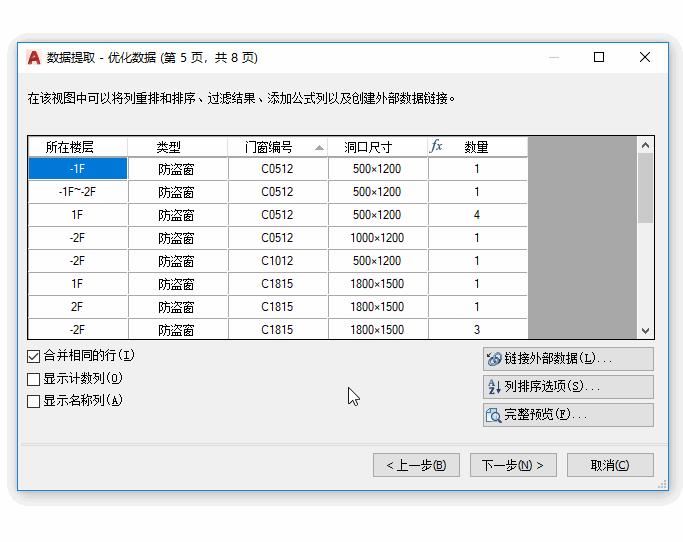Proceed with 下一步 button

(x=513, y=465)
